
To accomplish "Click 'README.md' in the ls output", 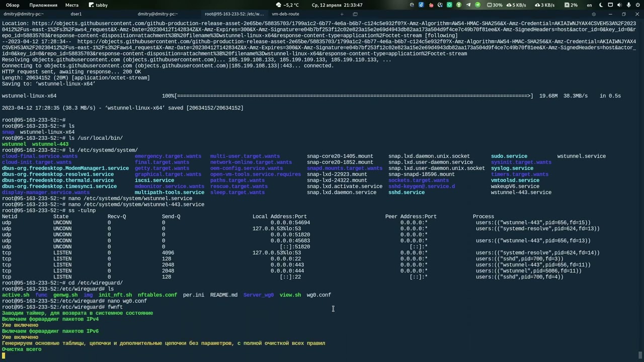I will pyautogui.click(x=224, y=295).
